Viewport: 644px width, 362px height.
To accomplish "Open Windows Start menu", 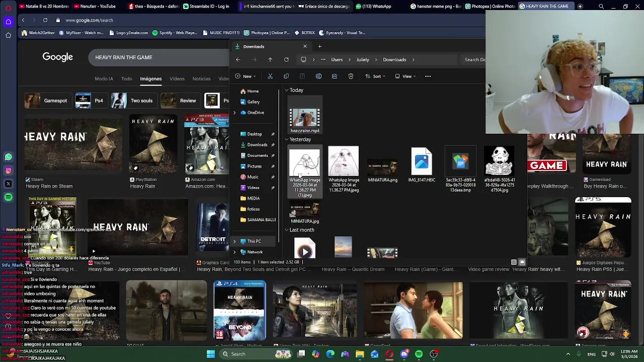I will tap(211, 354).
